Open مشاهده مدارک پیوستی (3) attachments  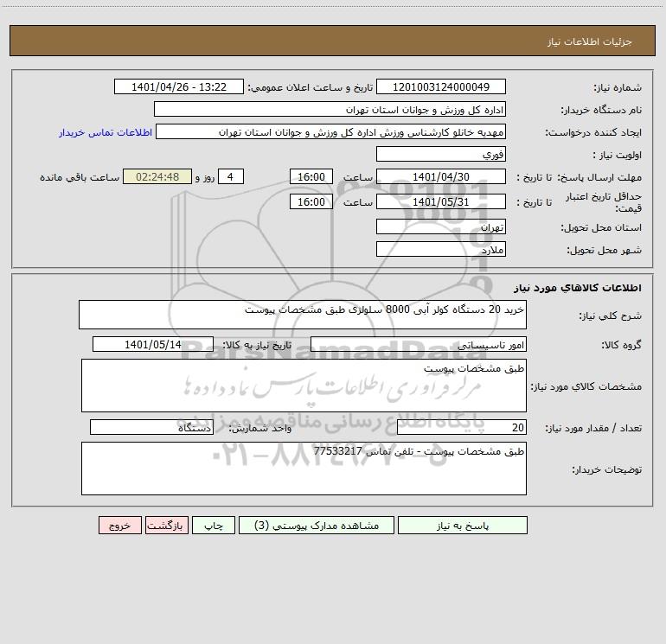click(317, 525)
